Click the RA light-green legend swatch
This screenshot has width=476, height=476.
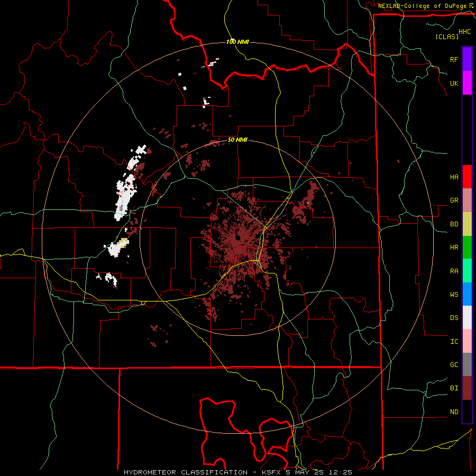pyautogui.click(x=467, y=271)
